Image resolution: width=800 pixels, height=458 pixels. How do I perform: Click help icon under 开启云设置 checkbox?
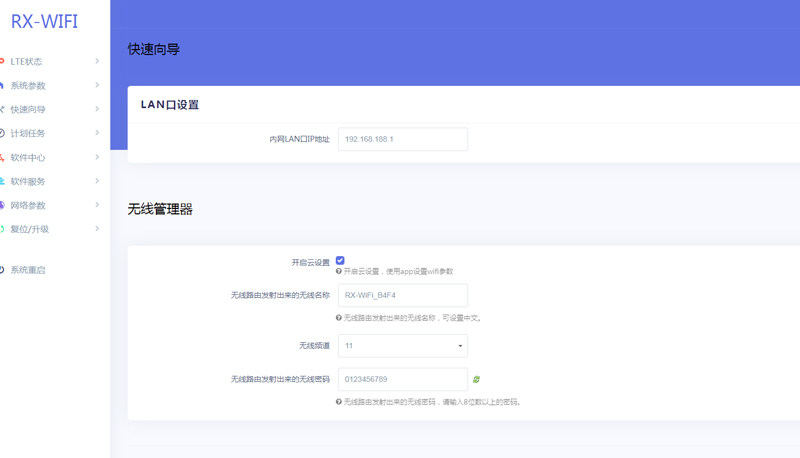pos(338,271)
